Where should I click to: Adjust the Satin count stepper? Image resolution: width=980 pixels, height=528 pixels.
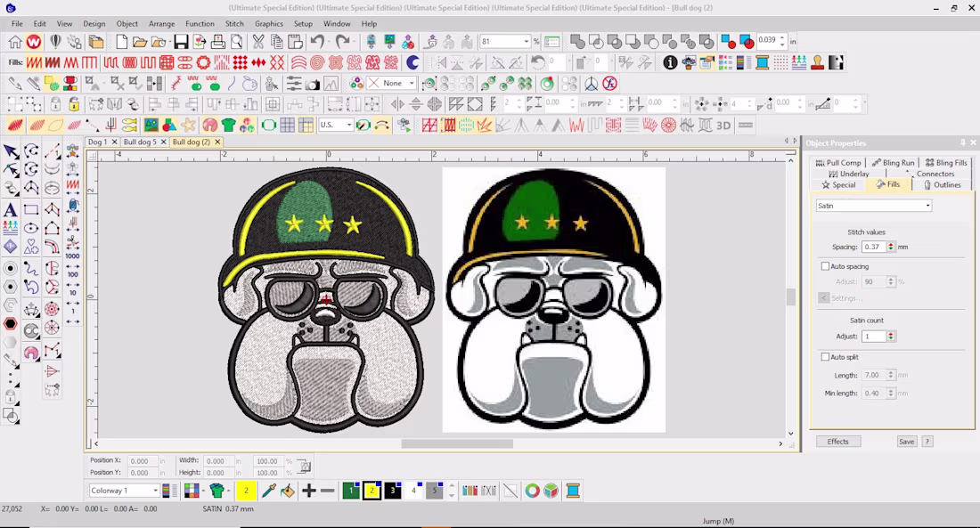891,337
